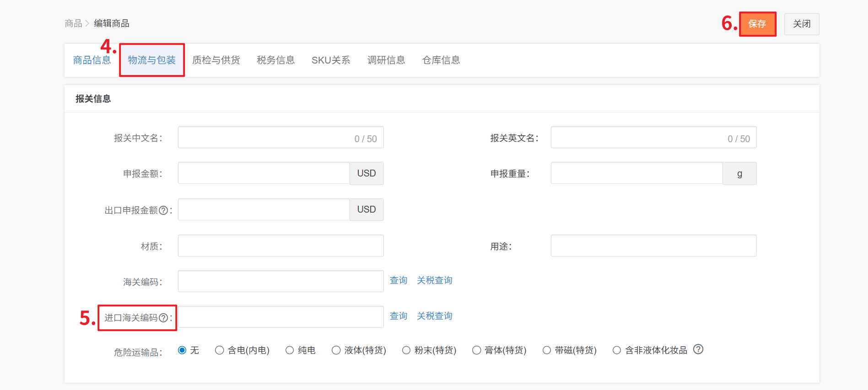Click help icon beside 进口海关编码 label
Screen dimensions: 868x390
click(163, 318)
